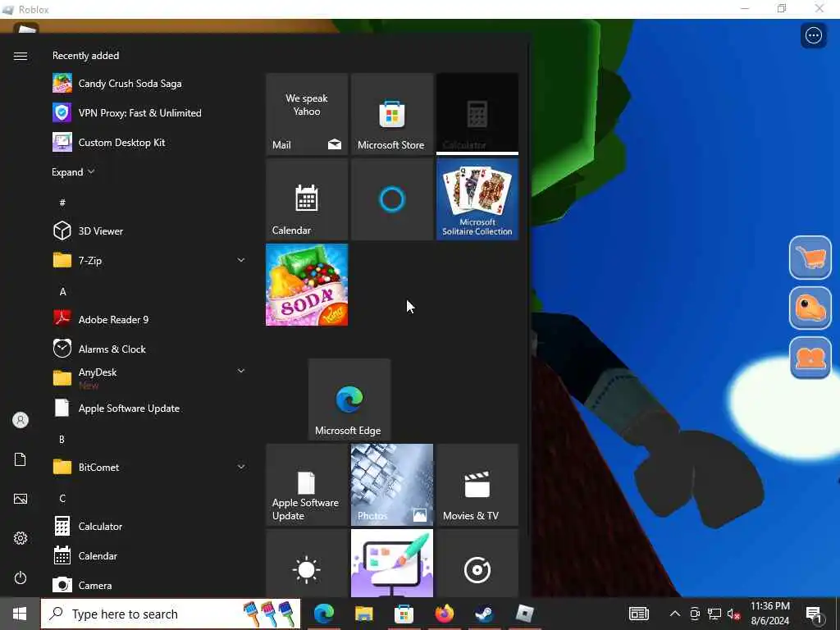Open Steam on the taskbar
840x630 pixels.
click(484, 614)
